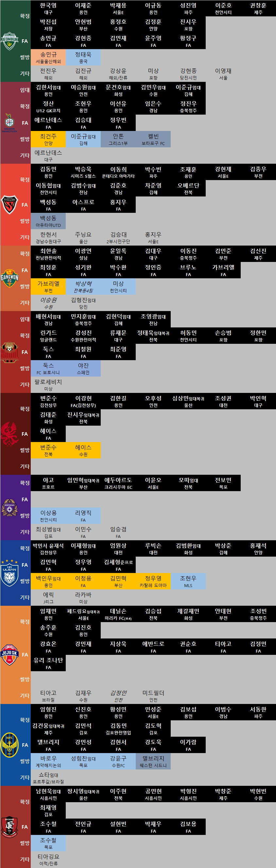Click the 브루노 FA cell
Screen dimensions: 276x868
pos(188,270)
